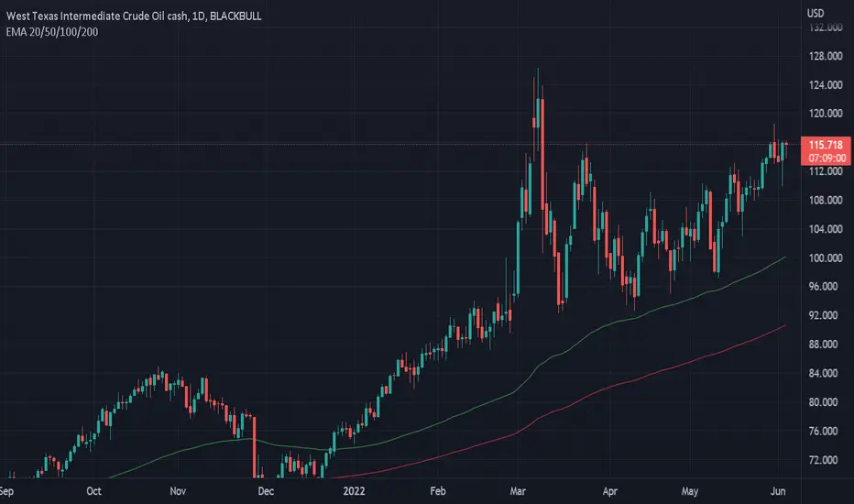Click the May label on time axis

pyautogui.click(x=689, y=491)
